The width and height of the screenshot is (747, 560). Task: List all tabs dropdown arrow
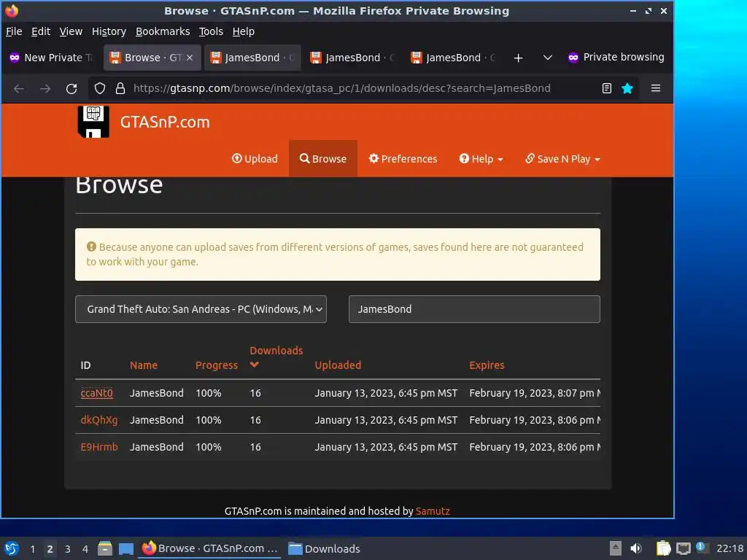pos(548,58)
